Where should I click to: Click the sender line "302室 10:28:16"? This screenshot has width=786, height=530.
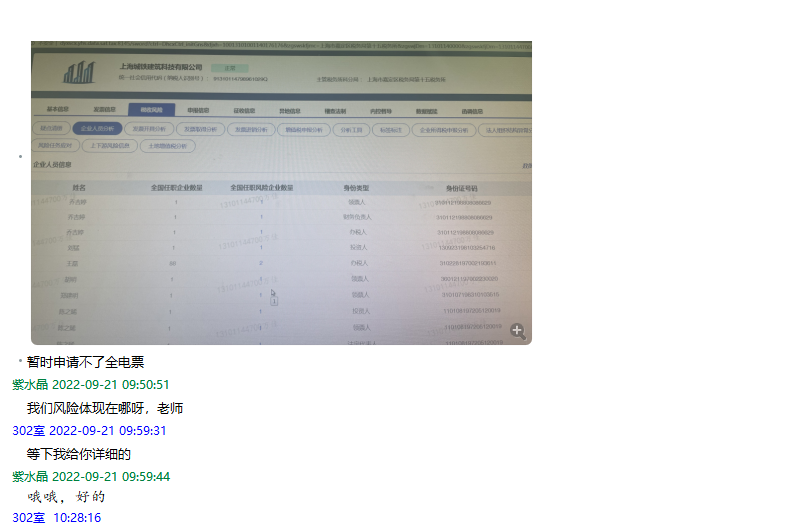(x=57, y=517)
